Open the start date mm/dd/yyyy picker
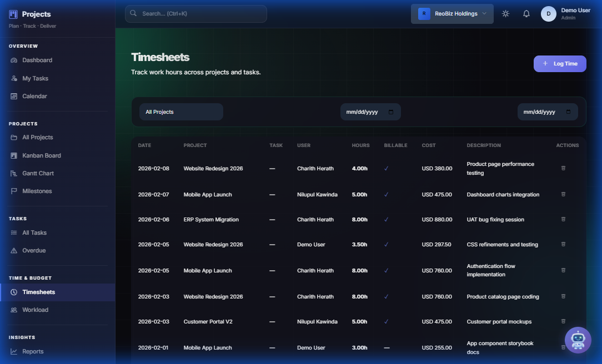The height and width of the screenshot is (364, 602). [x=370, y=112]
